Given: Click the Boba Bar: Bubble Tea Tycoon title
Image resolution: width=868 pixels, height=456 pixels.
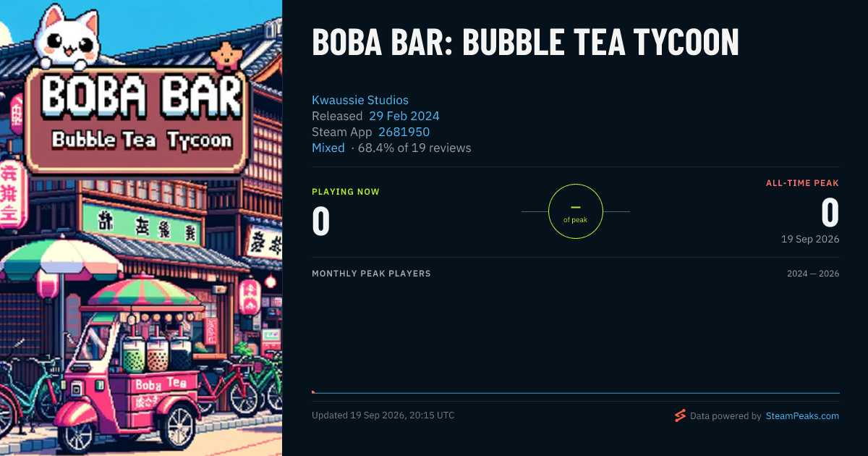Looking at the screenshot, I should [x=525, y=42].
